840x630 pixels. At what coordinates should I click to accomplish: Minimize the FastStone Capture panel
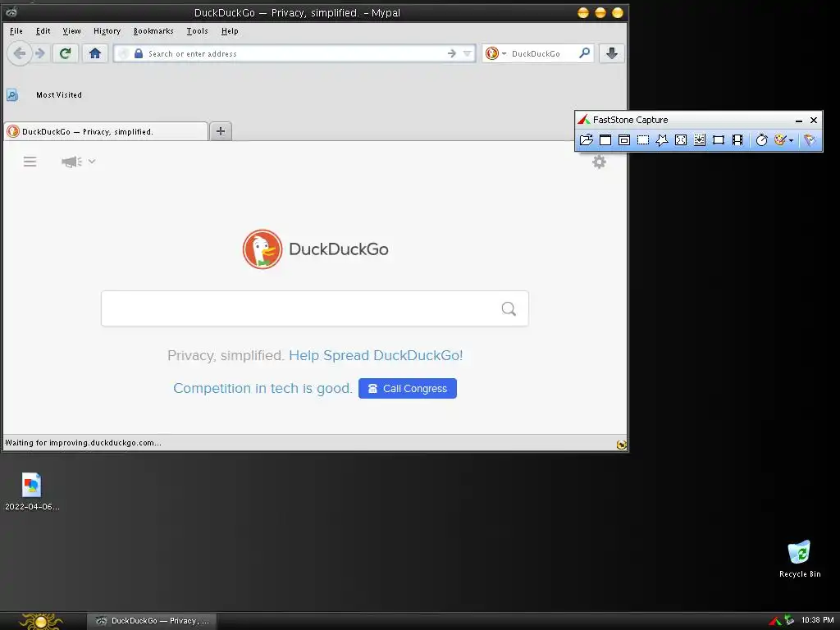point(798,121)
